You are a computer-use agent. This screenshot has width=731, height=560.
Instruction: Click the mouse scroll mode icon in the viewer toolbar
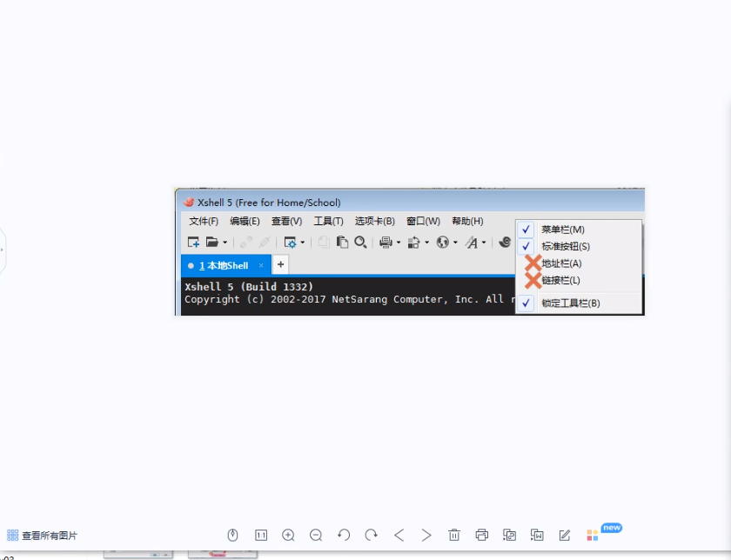point(232,535)
